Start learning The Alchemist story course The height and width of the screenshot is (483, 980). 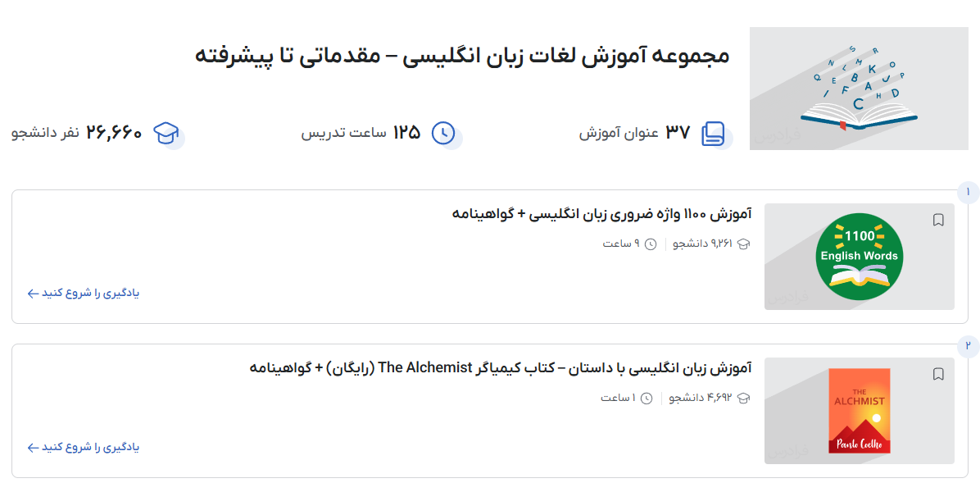point(84,448)
